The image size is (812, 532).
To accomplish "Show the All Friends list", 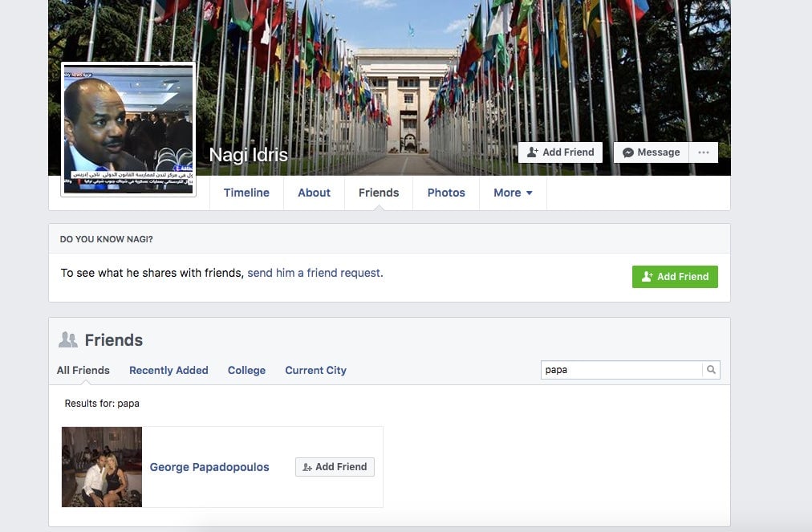I will click(x=83, y=371).
